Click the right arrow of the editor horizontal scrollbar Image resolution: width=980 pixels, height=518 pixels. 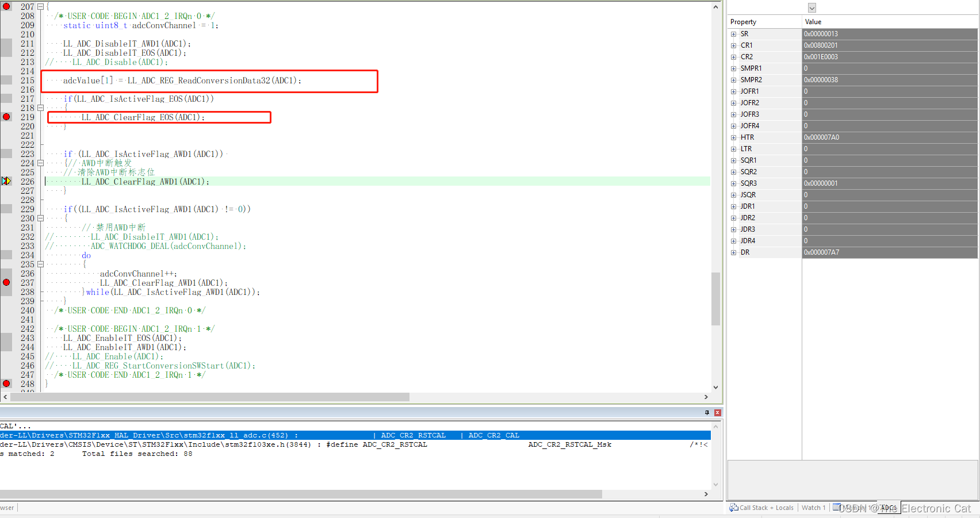pos(706,397)
